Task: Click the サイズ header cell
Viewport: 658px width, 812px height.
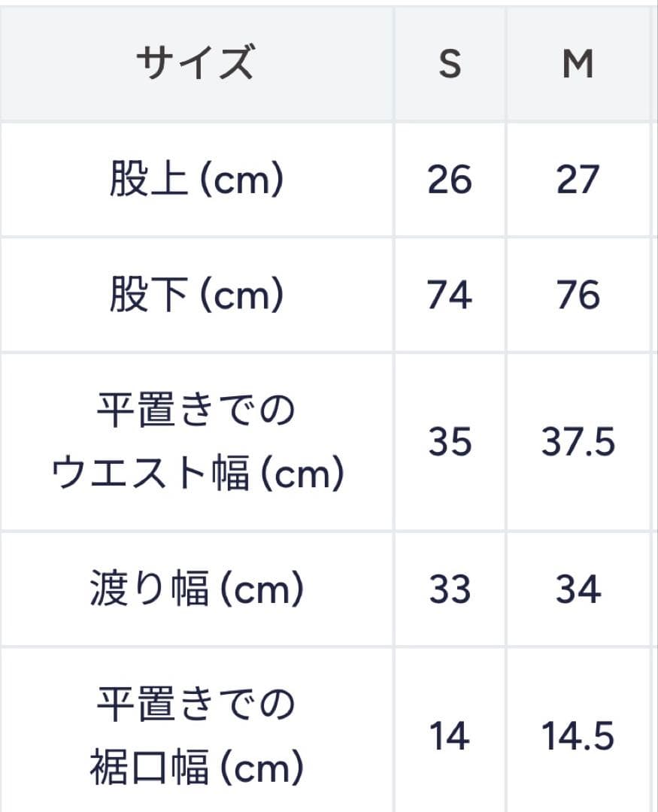Action: [x=195, y=64]
